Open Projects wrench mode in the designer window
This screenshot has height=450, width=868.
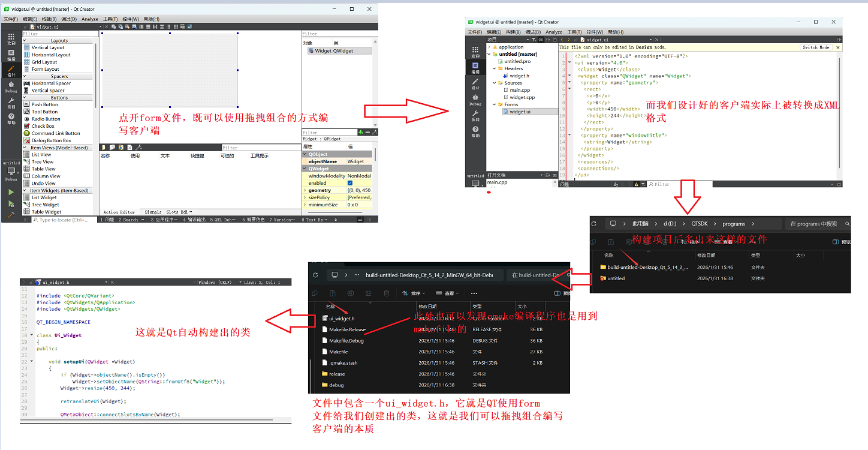point(11,103)
